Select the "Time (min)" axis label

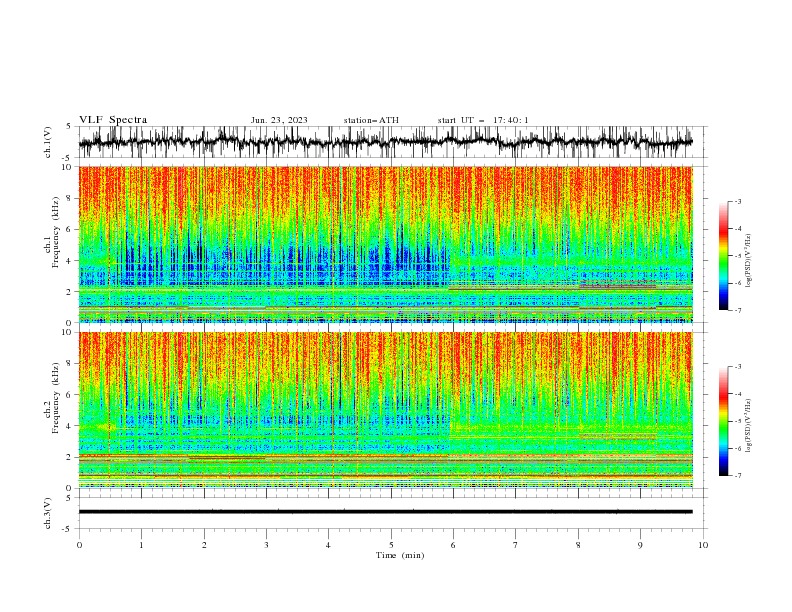(x=400, y=555)
